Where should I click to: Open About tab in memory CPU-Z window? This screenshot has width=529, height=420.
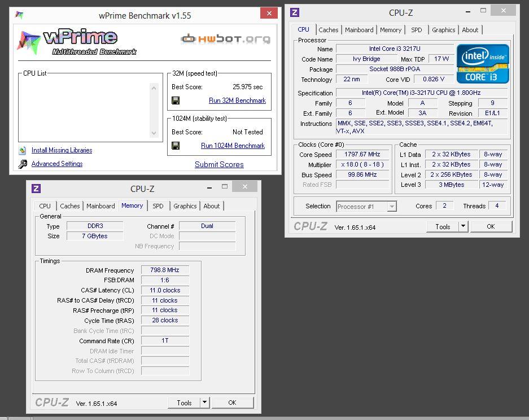(212, 206)
